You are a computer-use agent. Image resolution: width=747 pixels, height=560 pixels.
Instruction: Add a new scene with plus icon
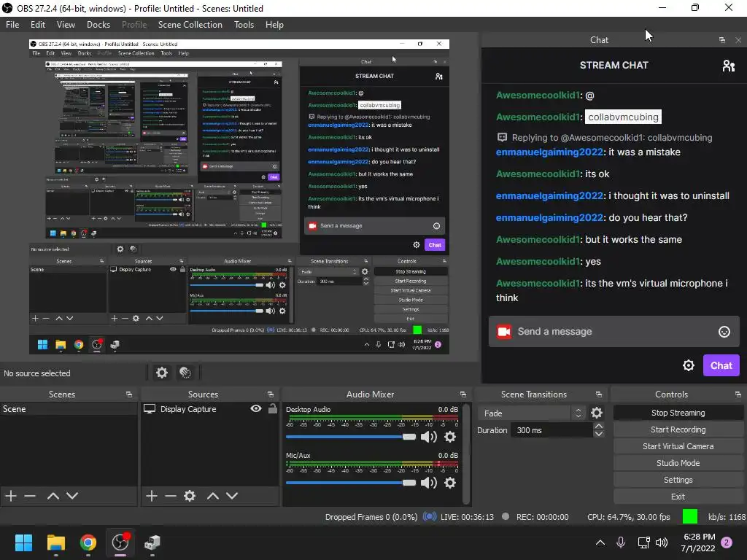[x=11, y=496]
